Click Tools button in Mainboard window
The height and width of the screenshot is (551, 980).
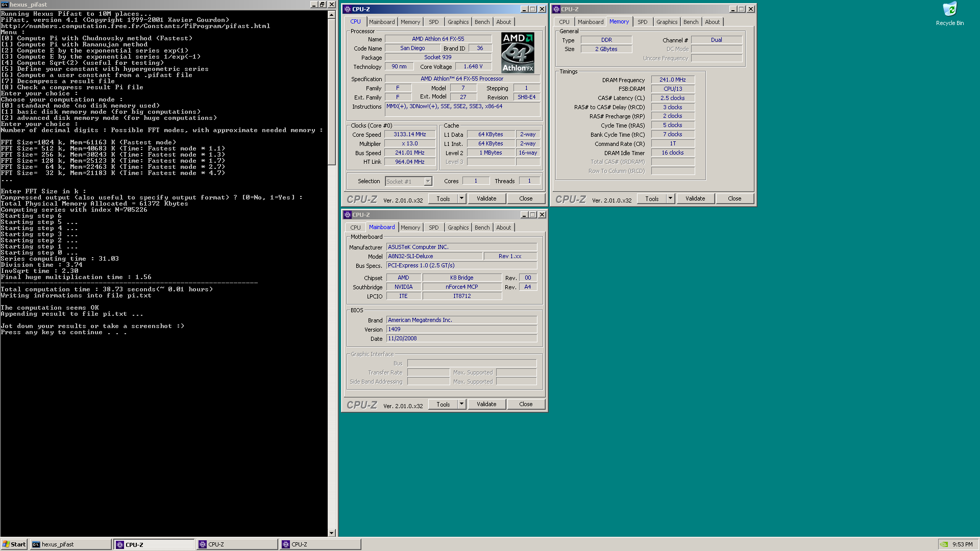pyautogui.click(x=443, y=404)
